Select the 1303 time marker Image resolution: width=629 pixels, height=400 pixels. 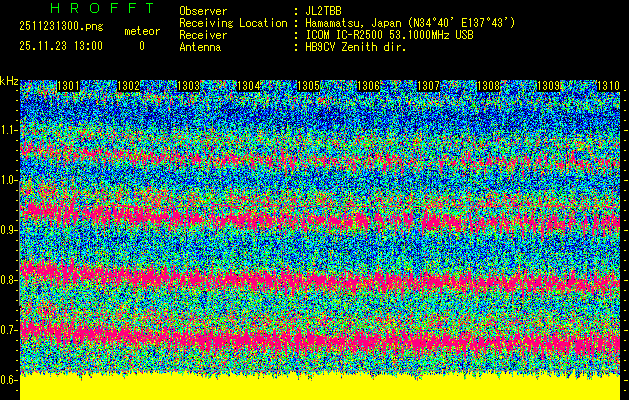click(188, 86)
